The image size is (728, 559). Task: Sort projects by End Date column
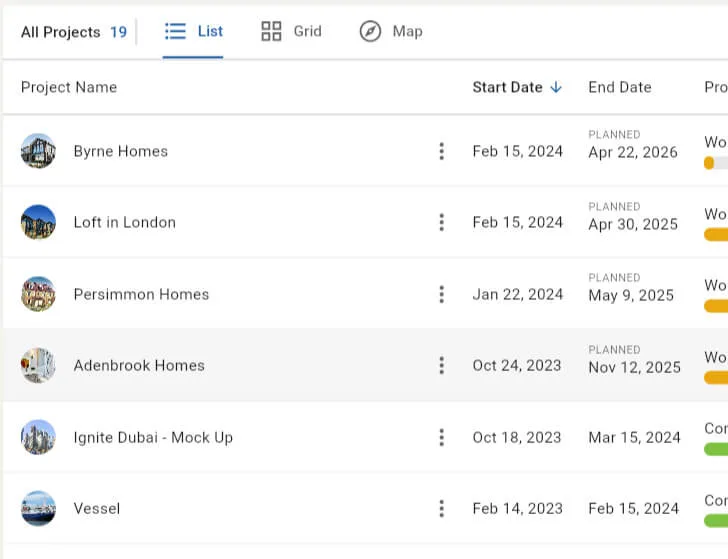tap(619, 87)
